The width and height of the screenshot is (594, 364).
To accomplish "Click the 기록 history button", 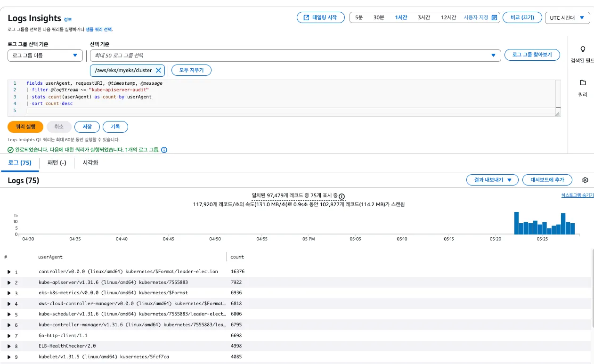I will point(115,127).
